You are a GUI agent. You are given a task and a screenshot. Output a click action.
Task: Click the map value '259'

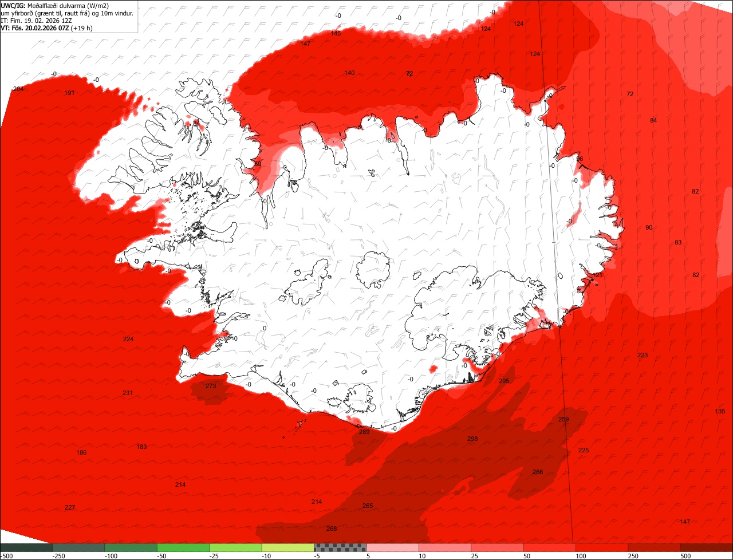tap(563, 420)
